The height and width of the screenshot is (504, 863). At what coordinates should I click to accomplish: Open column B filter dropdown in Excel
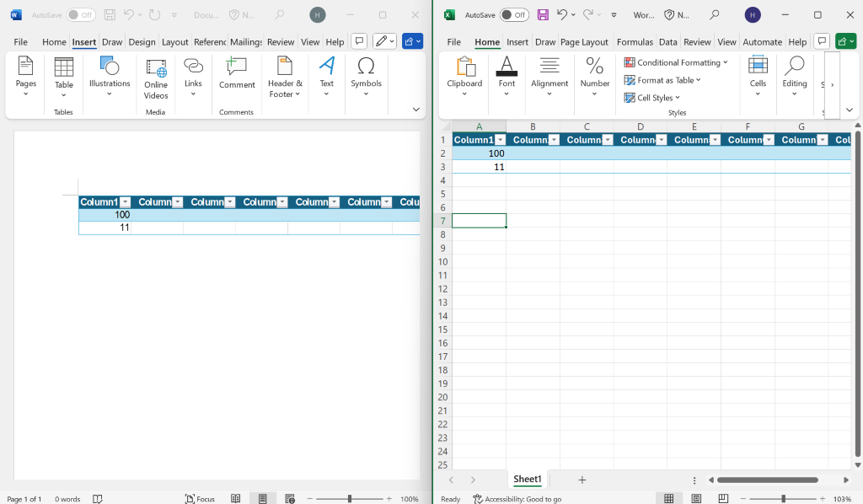click(x=555, y=140)
